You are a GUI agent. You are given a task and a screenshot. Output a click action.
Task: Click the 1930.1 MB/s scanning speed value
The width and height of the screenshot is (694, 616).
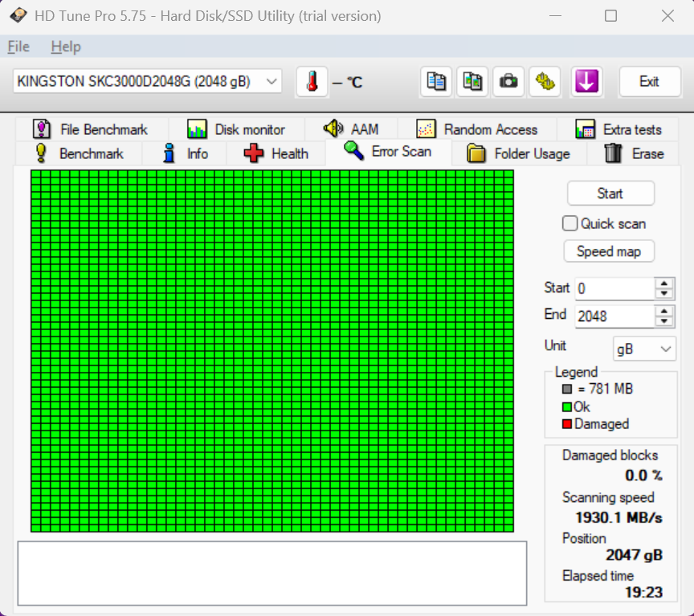point(618,517)
